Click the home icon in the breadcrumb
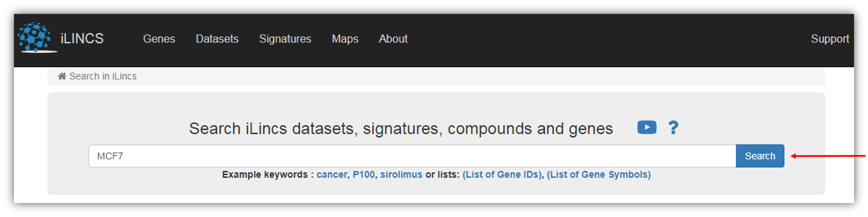This screenshot has height=217, width=868. (62, 76)
